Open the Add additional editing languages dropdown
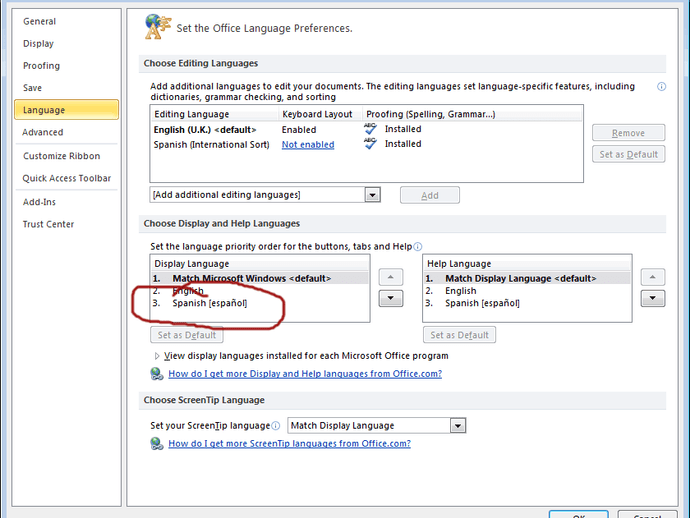The width and height of the screenshot is (690, 518). coord(372,195)
